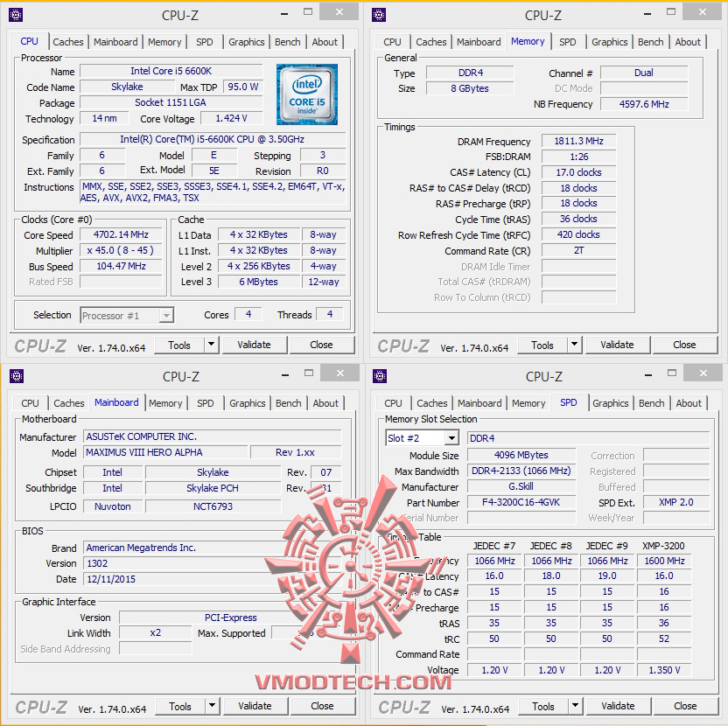Click Tools button in Mainboard window

(180, 707)
